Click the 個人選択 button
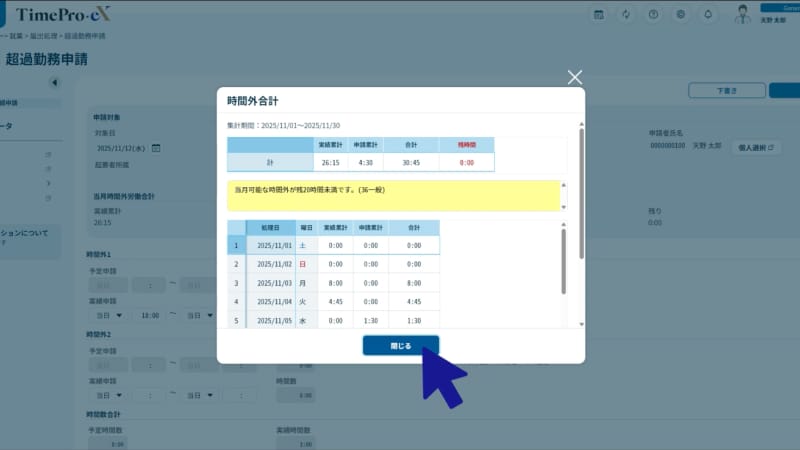 point(756,147)
